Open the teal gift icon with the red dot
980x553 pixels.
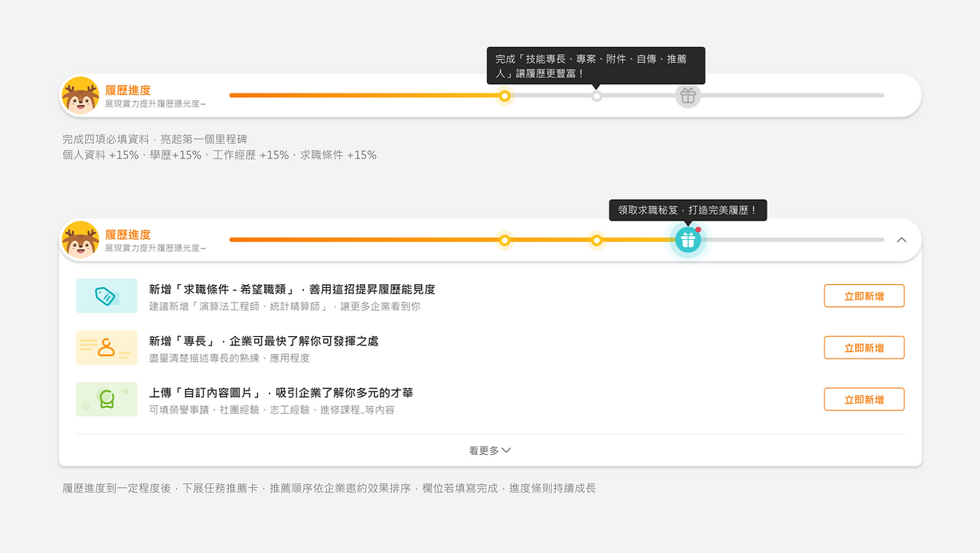pyautogui.click(x=688, y=241)
